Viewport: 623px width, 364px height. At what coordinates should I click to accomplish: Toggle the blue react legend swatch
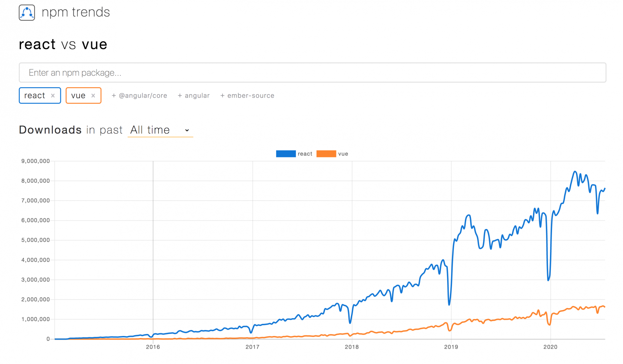click(286, 154)
